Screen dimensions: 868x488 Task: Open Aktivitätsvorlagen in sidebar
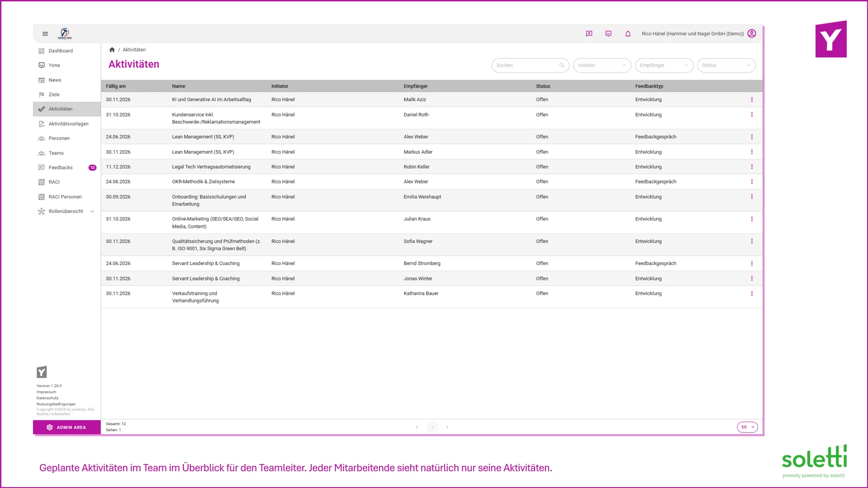click(67, 124)
